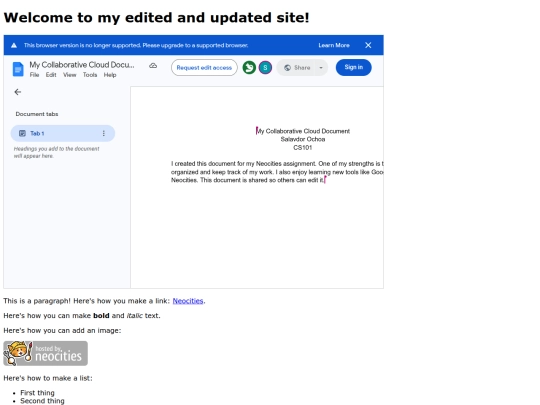Follow the Neocities hyperlink
The width and height of the screenshot is (540, 405).
tap(188, 301)
